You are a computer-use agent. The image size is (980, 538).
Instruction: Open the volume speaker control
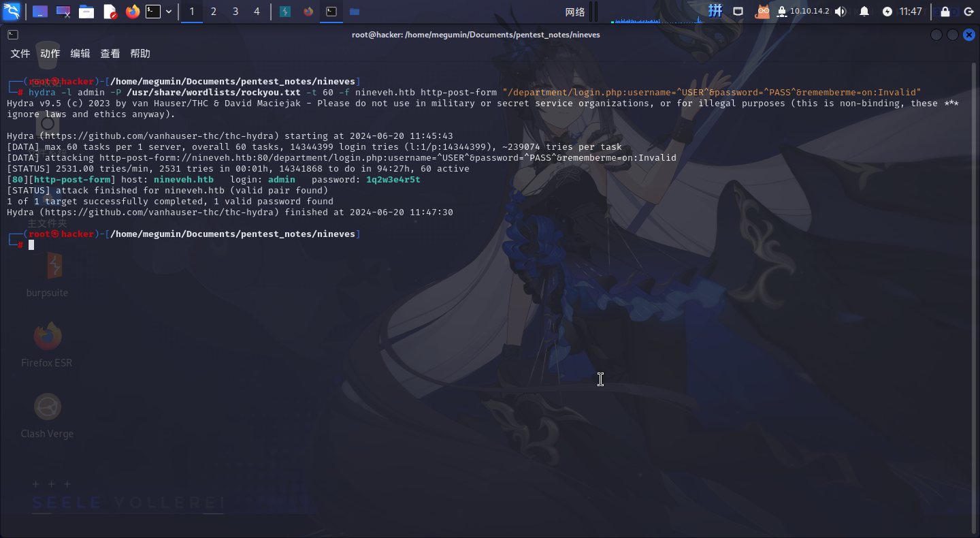click(840, 12)
